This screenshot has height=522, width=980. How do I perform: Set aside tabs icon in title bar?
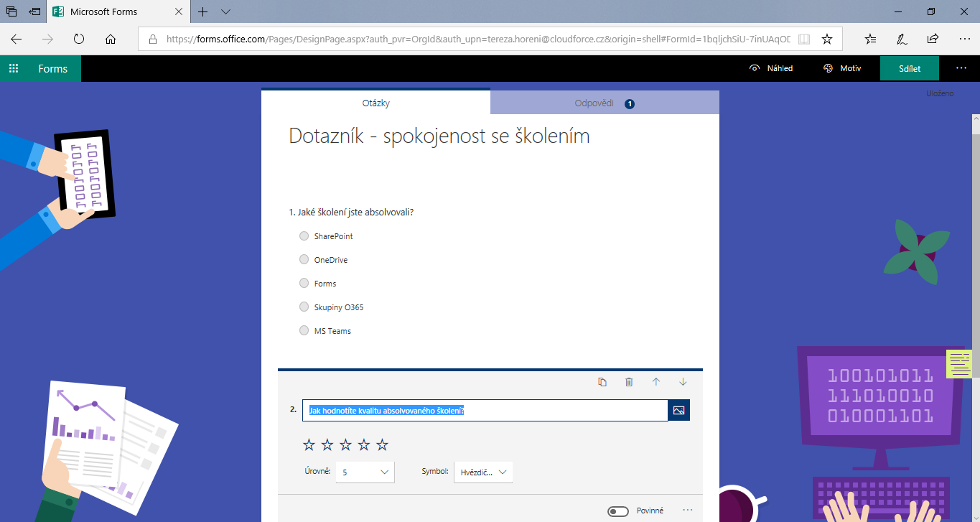(x=34, y=11)
